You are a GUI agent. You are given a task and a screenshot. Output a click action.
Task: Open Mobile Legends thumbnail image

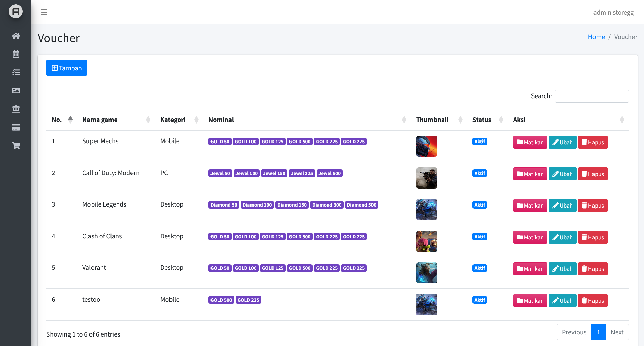427,210
